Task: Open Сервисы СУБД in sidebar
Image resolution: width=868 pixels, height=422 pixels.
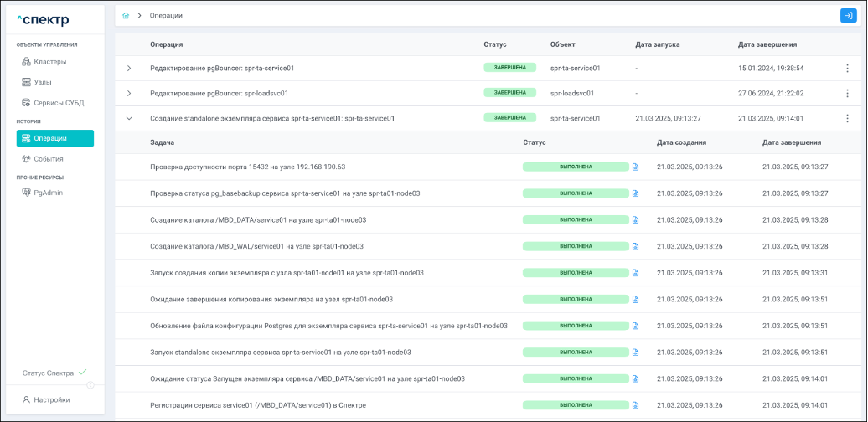Action: point(58,103)
